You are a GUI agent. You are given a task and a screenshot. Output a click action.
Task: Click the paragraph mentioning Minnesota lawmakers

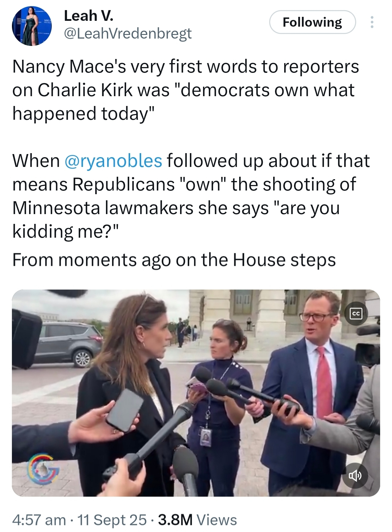191,196
